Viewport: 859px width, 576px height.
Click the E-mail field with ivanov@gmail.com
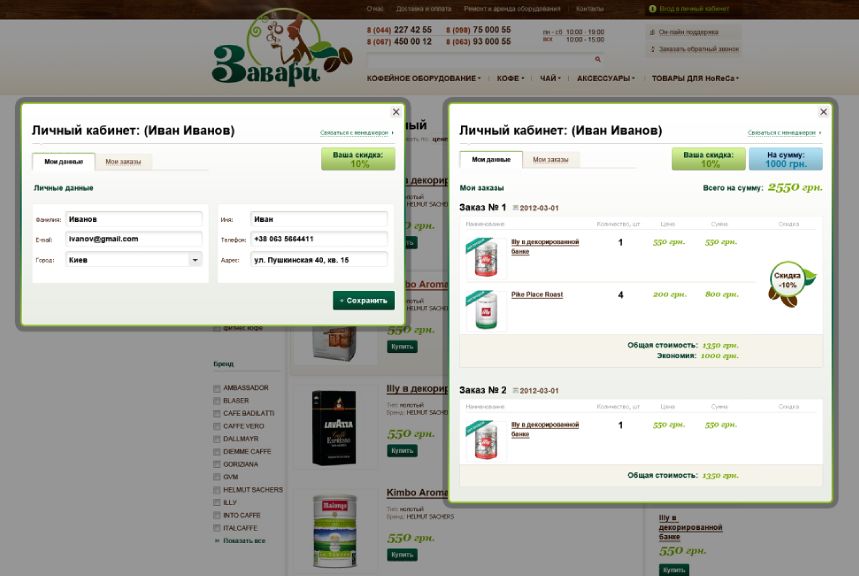click(134, 239)
